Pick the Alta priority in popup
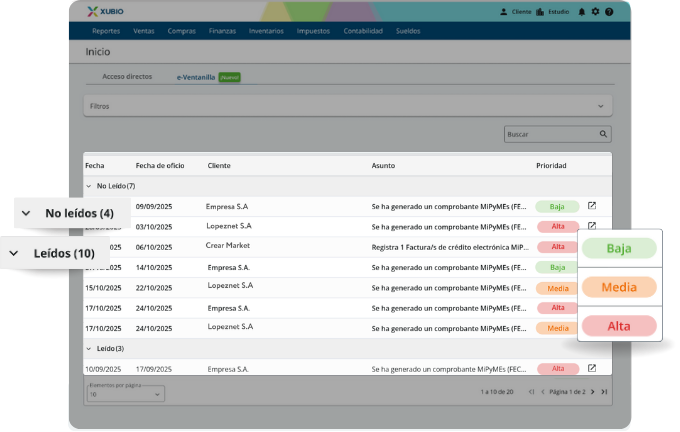Image resolution: width=680 pixels, height=432 pixels. coord(619,325)
